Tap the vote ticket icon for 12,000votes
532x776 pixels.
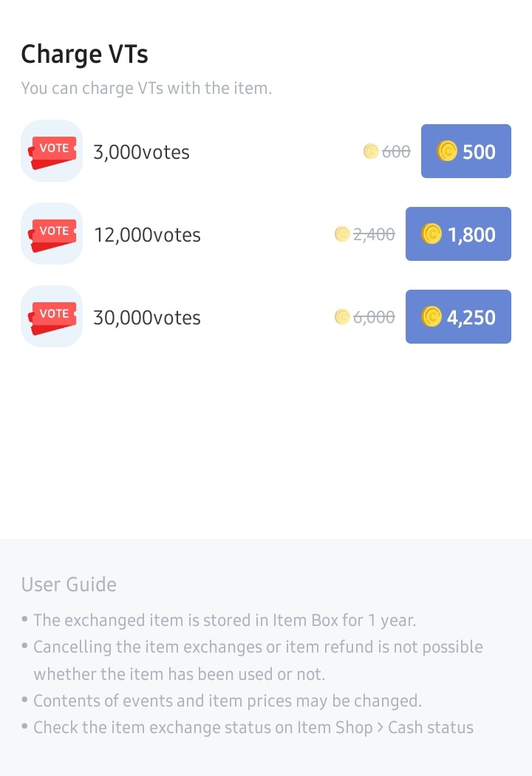[x=52, y=234]
